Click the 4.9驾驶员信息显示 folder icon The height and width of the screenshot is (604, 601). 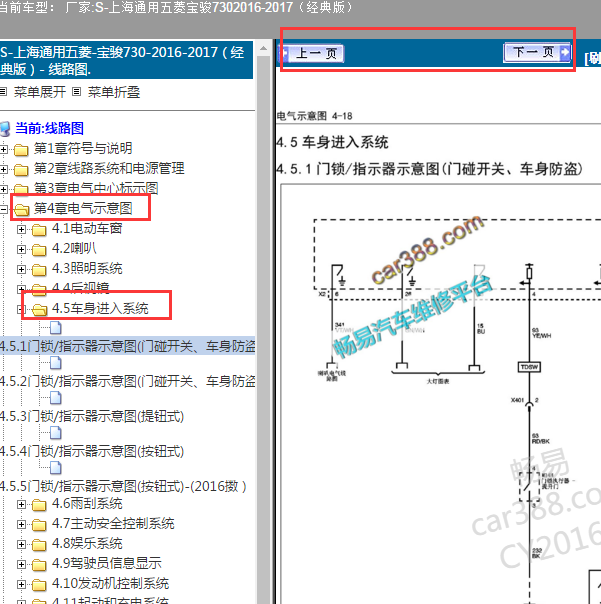click(39, 565)
